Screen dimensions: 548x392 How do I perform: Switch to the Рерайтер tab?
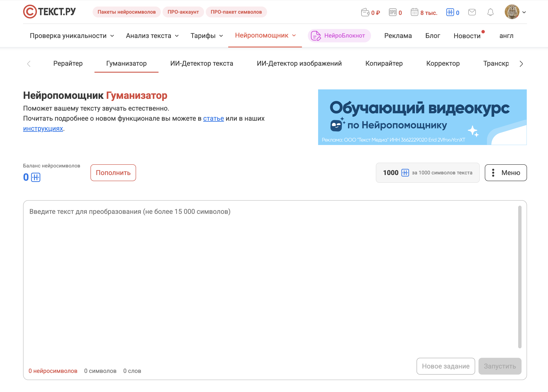tap(68, 64)
